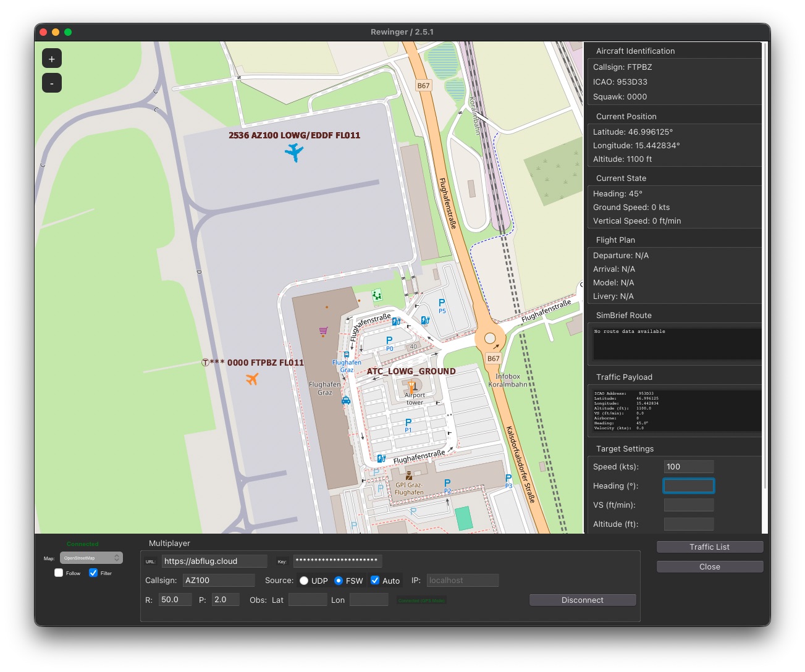
Task: Zoom in the map with plus button
Action: (x=52, y=59)
